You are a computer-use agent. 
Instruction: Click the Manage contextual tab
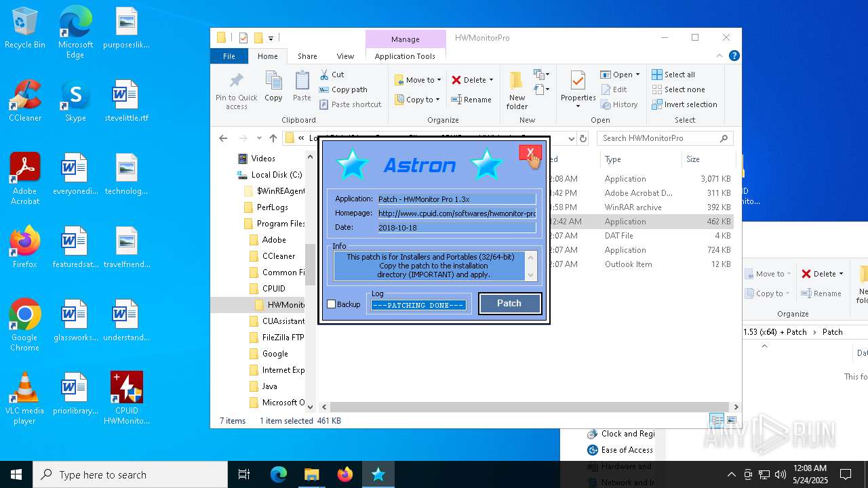(406, 39)
